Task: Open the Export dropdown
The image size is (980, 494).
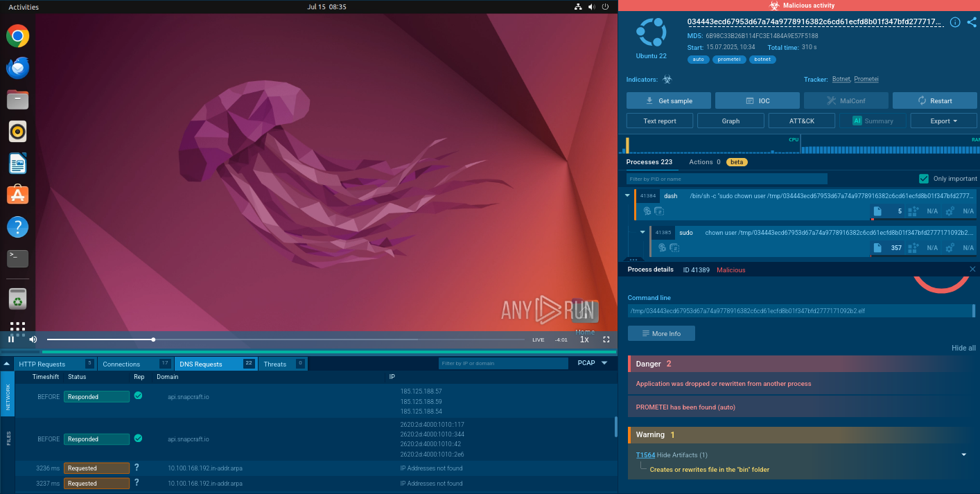Action: click(943, 121)
